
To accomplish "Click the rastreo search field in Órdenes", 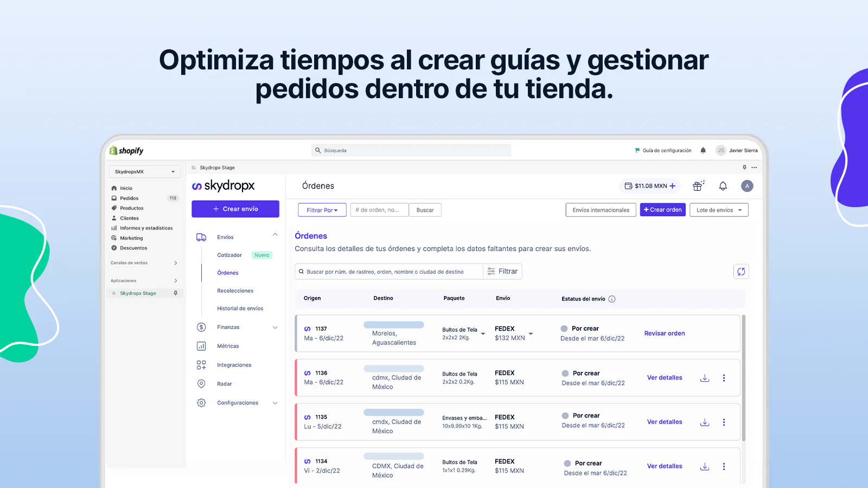I will (389, 272).
